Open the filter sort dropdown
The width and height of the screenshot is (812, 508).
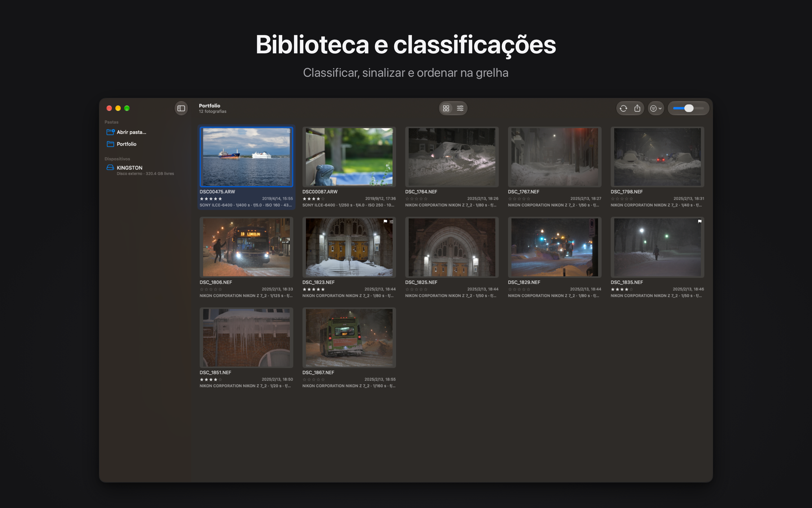(656, 108)
